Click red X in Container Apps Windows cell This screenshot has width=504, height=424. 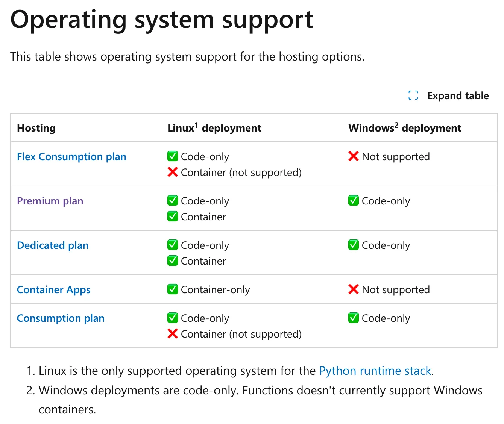pyautogui.click(x=354, y=289)
